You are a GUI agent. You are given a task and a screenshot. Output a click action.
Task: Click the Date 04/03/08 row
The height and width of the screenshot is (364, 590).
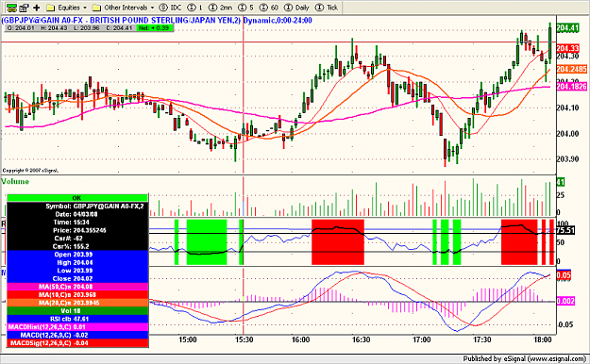(x=77, y=214)
